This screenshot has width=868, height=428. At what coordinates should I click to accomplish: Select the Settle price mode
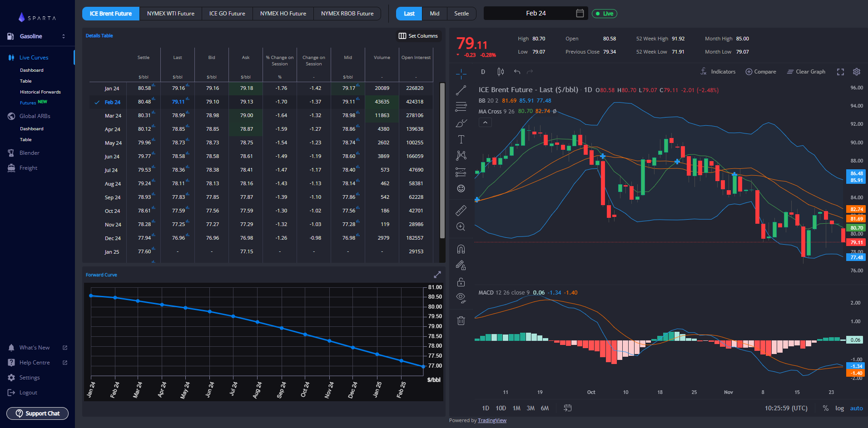tap(461, 14)
